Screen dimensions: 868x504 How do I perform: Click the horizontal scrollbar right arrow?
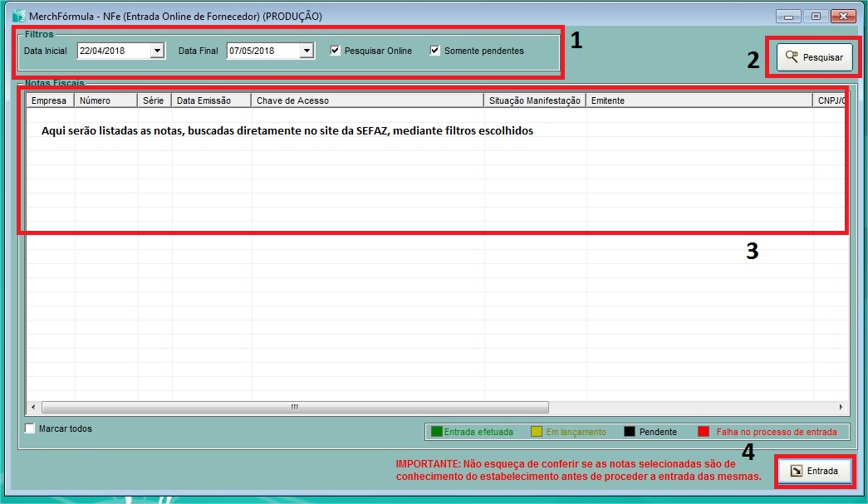(841, 408)
